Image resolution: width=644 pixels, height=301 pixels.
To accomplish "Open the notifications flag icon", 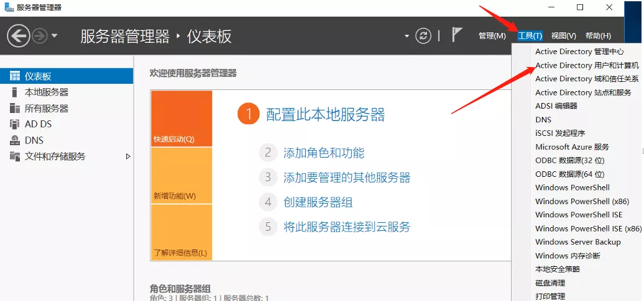I will 457,35.
